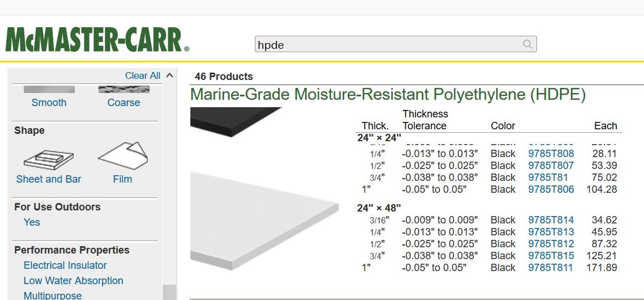The image size is (644, 300).
Task: Open part number 9785T807
Action: pyautogui.click(x=551, y=166)
